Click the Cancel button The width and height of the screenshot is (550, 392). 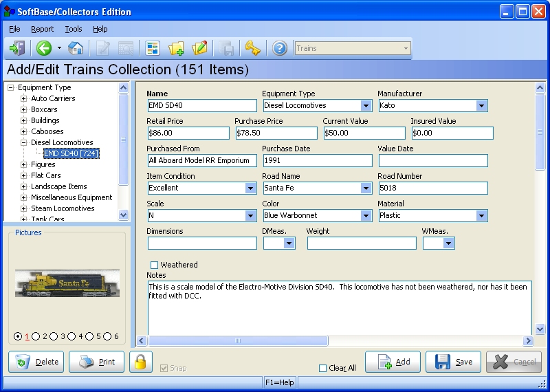[x=514, y=362]
